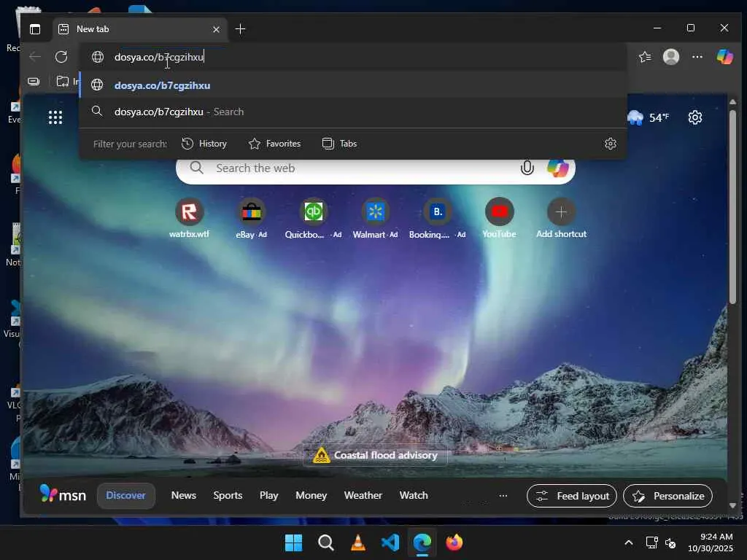
Task: Select the Weather feed tab
Action: point(363,496)
